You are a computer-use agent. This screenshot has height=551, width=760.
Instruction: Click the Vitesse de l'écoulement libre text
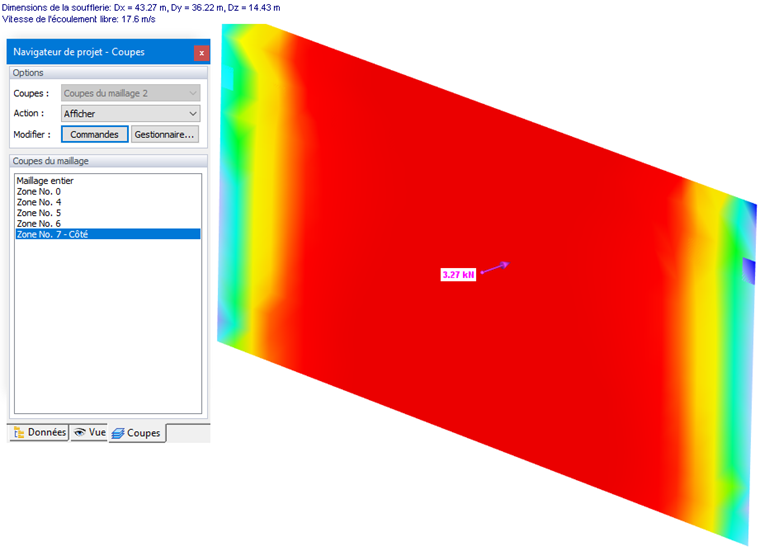click(x=79, y=19)
